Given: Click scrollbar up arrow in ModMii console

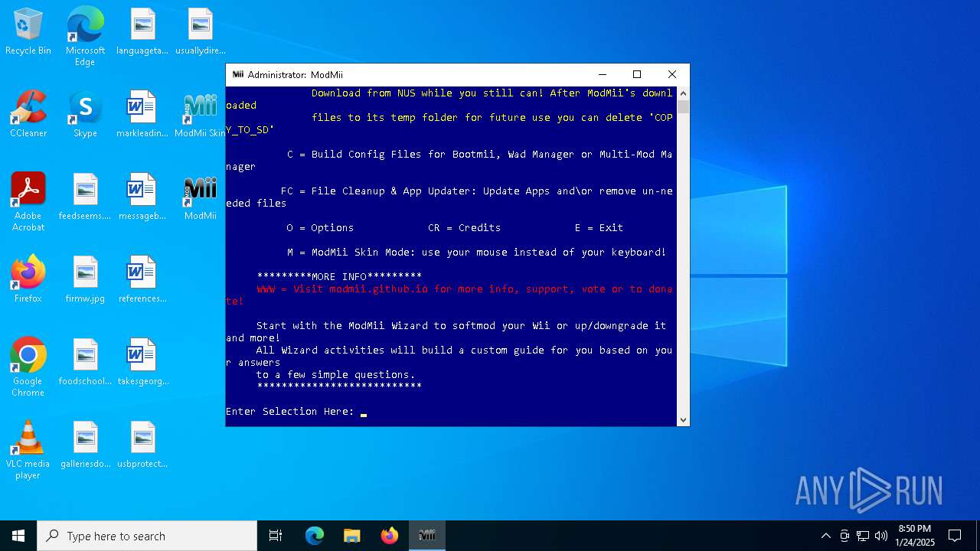Looking at the screenshot, I should [683, 93].
